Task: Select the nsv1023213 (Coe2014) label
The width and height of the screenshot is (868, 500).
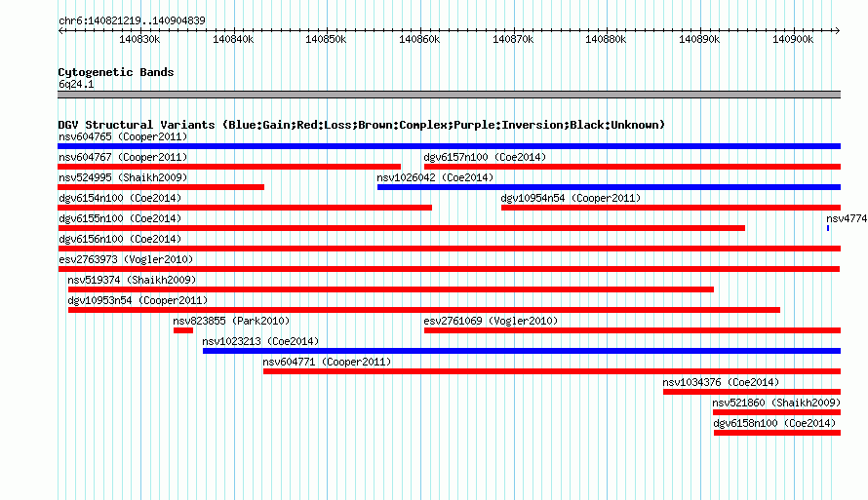Action: (x=260, y=341)
